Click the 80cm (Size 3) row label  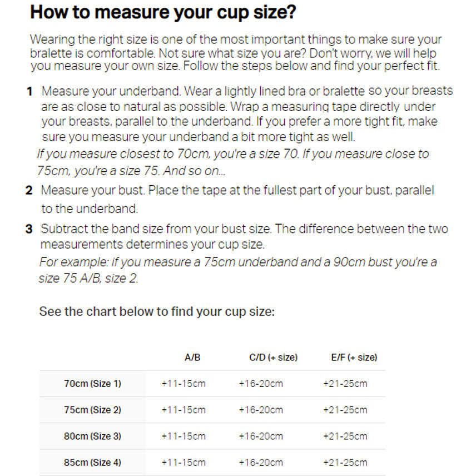point(93,437)
